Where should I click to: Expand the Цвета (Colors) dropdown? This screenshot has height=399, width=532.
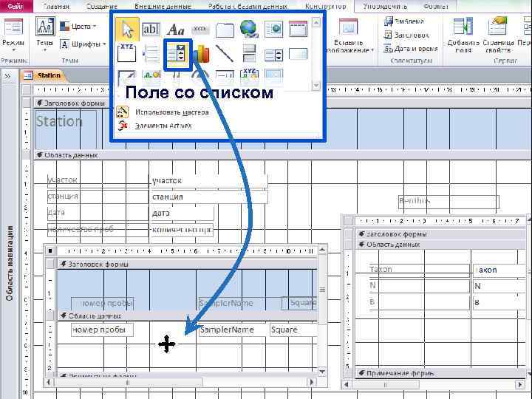78,27
